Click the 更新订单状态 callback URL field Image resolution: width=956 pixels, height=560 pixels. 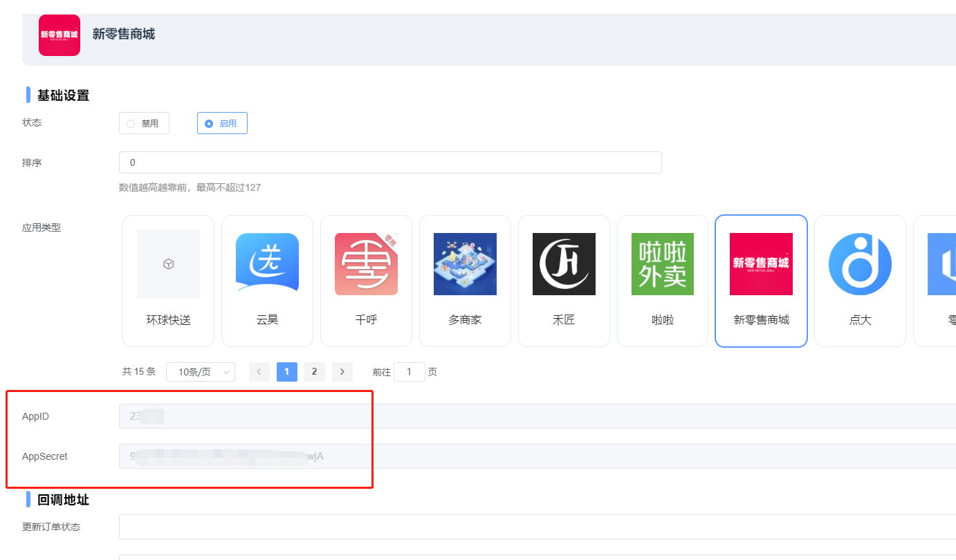537,527
